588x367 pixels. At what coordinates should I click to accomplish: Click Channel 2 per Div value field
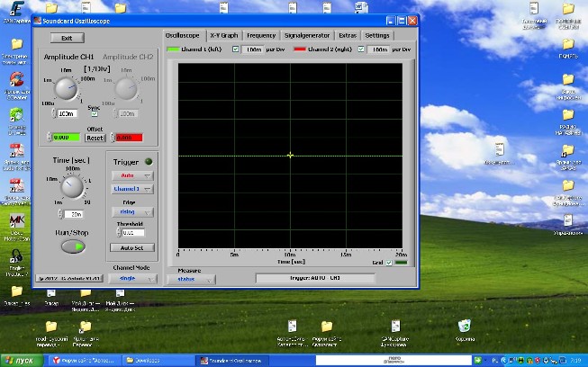(x=379, y=49)
